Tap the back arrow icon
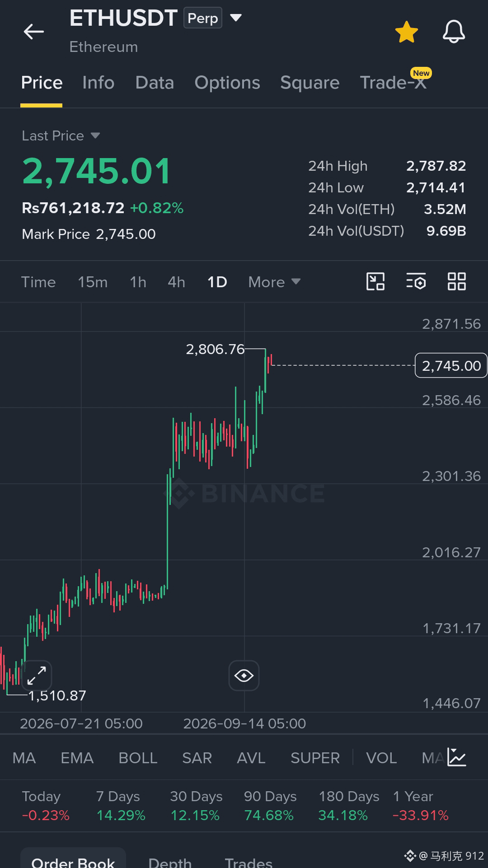488x868 pixels. point(34,32)
